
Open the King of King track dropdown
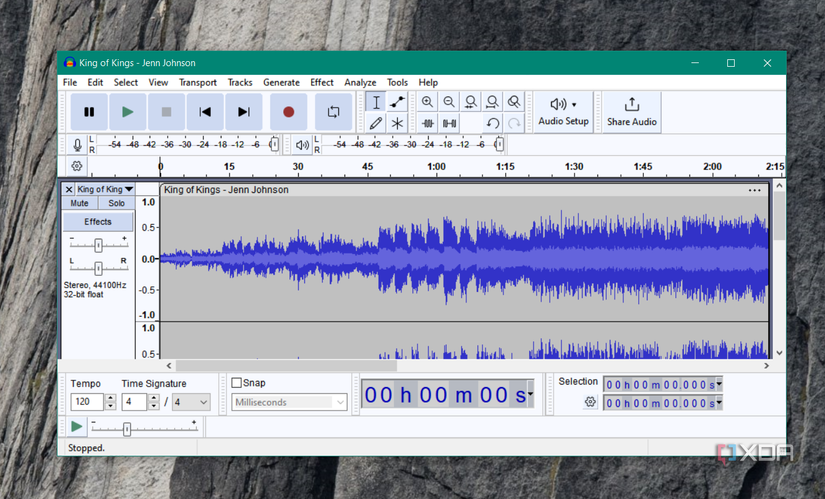point(105,189)
